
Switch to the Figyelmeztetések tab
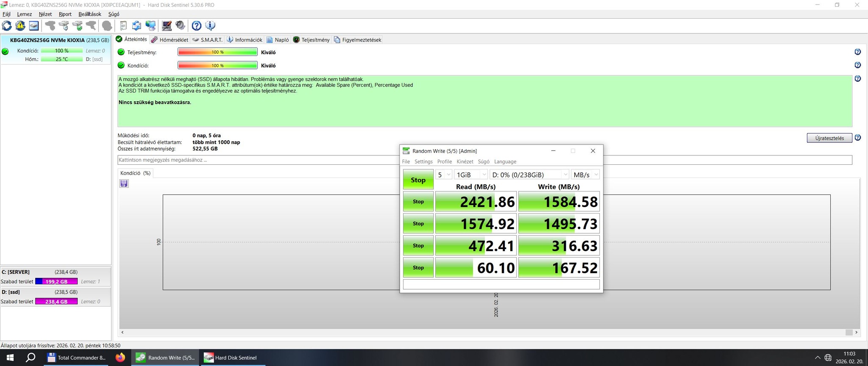(x=358, y=40)
